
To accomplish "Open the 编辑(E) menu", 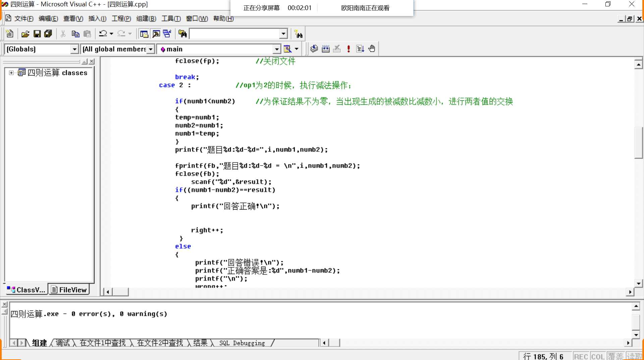I will click(x=48, y=18).
